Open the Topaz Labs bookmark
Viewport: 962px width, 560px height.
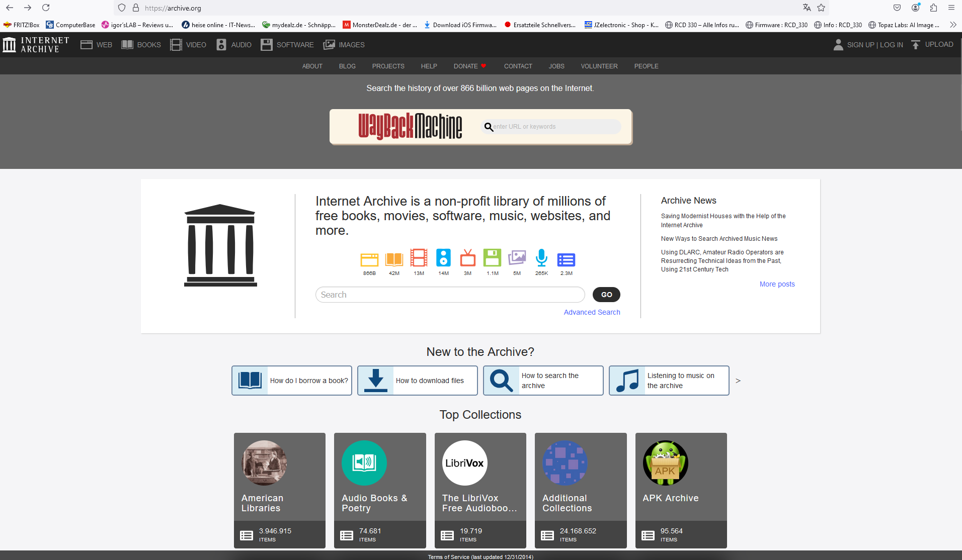(x=904, y=25)
